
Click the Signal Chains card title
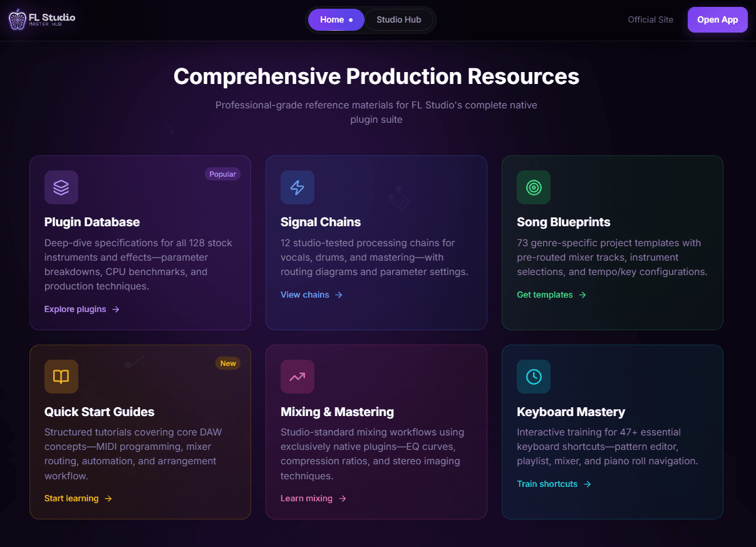pyautogui.click(x=321, y=222)
